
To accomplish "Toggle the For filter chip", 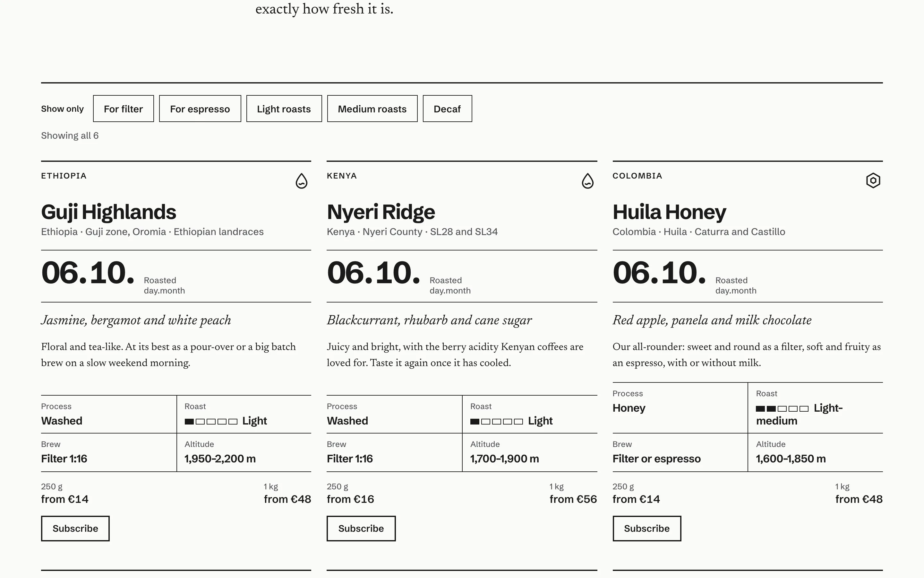I will click(x=123, y=109).
